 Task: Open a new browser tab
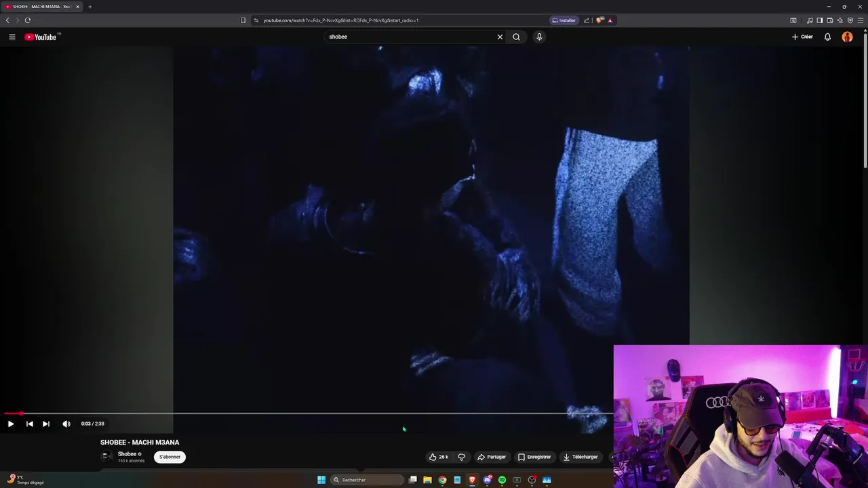point(90,7)
